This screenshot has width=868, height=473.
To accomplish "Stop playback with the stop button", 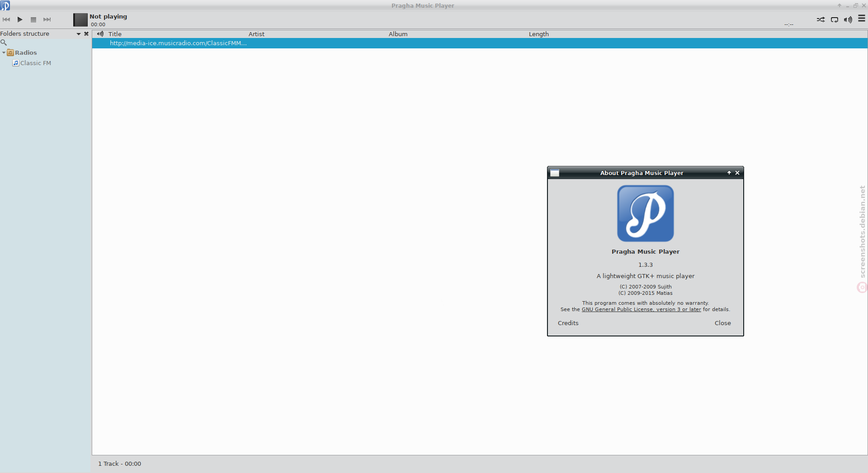I will point(33,19).
